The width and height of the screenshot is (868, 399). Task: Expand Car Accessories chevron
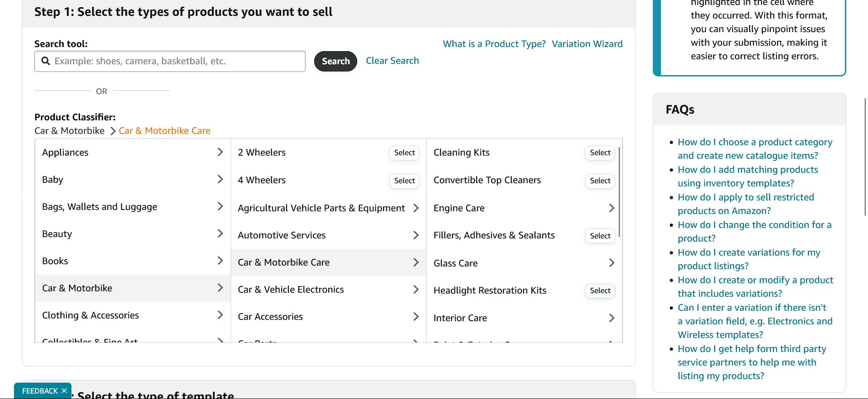click(x=416, y=317)
